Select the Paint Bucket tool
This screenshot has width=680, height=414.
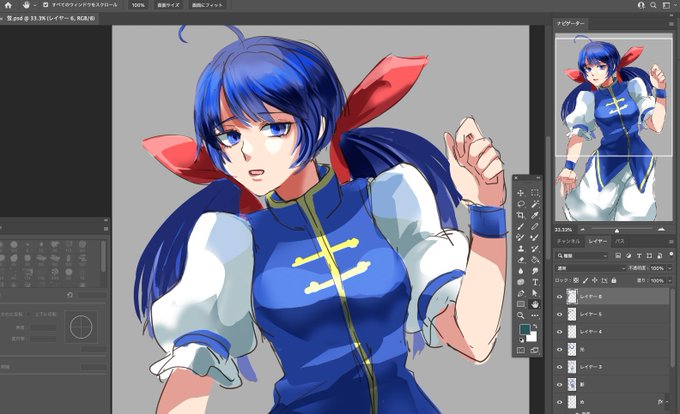tap(535, 260)
